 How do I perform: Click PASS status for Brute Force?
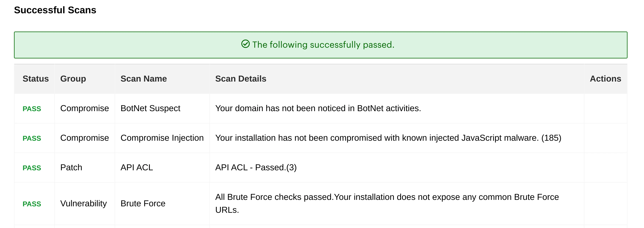(32, 204)
